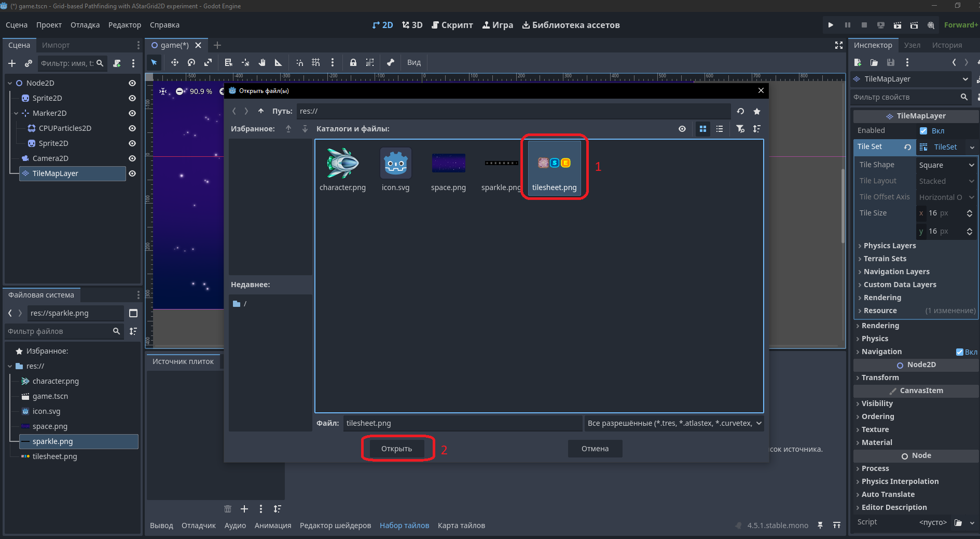This screenshot has width=980, height=539.
Task: Open the skeleton bone options icon
Action: pos(391,62)
